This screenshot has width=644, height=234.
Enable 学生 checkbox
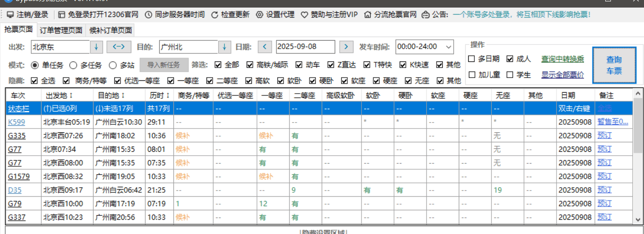coord(519,75)
